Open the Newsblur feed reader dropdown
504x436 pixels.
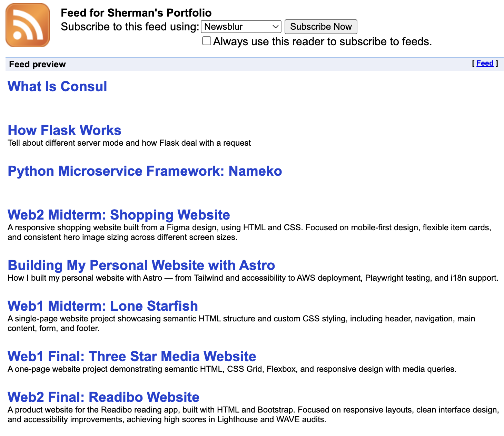click(241, 27)
